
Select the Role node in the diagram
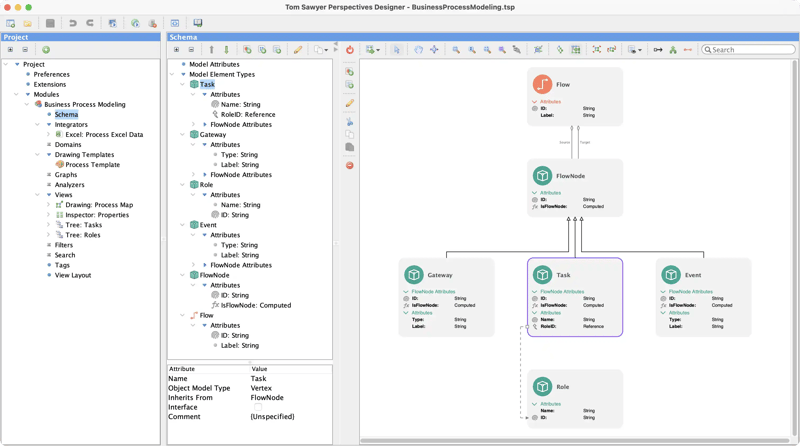point(575,399)
